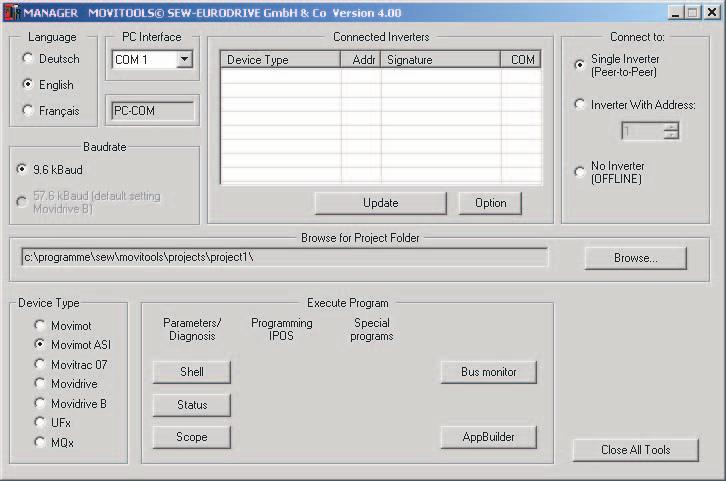The width and height of the screenshot is (726, 481).
Task: Launch the Shell program
Action: pos(192,372)
